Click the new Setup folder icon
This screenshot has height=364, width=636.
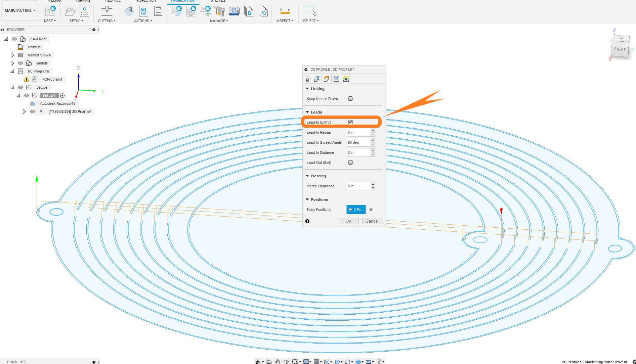click(x=70, y=11)
